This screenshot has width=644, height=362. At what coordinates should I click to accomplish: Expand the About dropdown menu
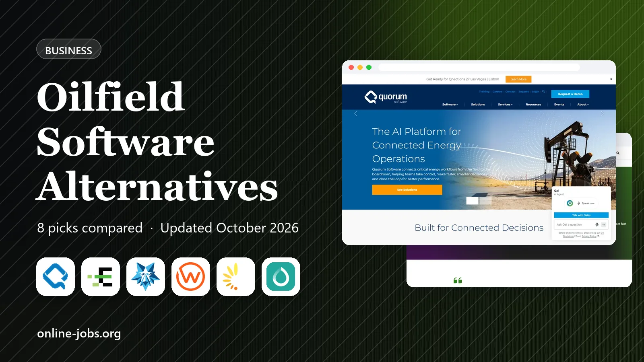(x=583, y=105)
